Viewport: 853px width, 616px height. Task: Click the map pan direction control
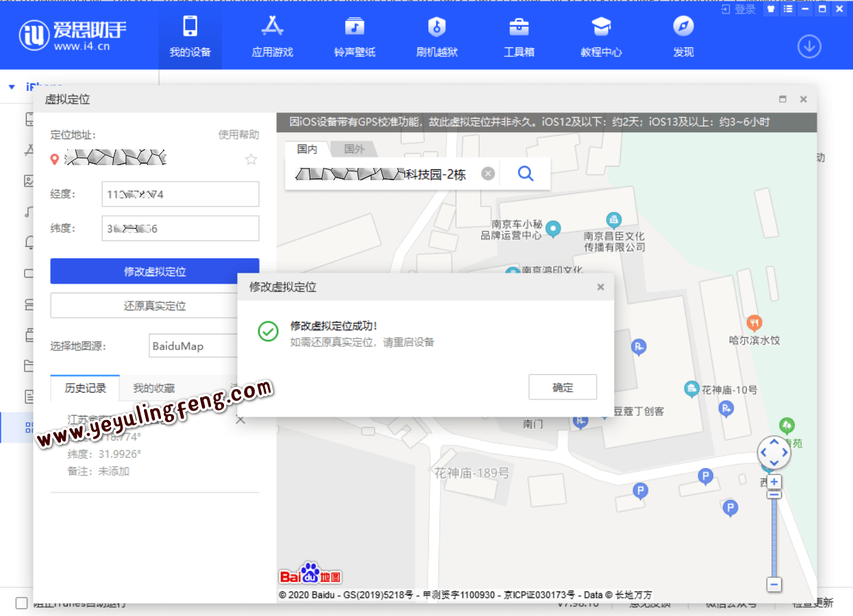click(x=774, y=453)
